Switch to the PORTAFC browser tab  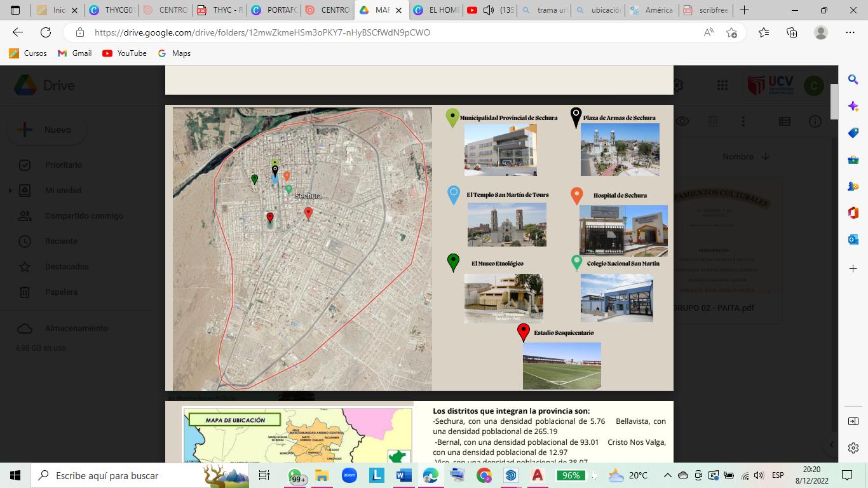[x=274, y=10]
